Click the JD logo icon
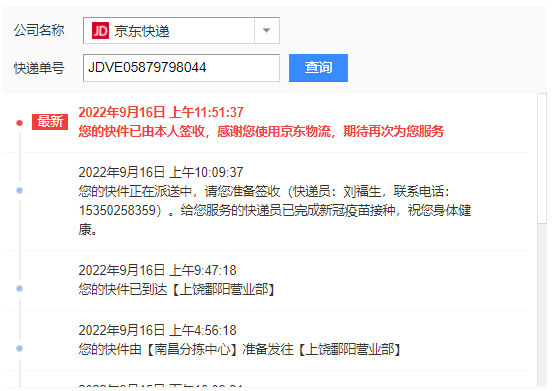The height and width of the screenshot is (391, 555). pos(100,31)
